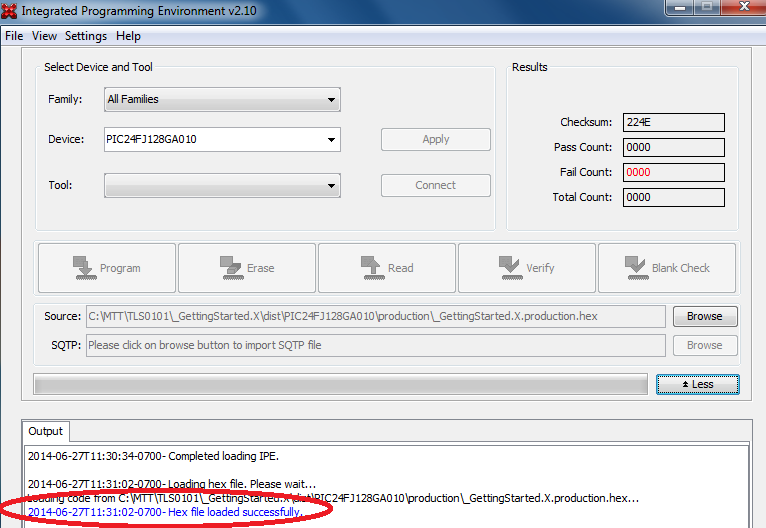Click the Apply button

[435, 139]
